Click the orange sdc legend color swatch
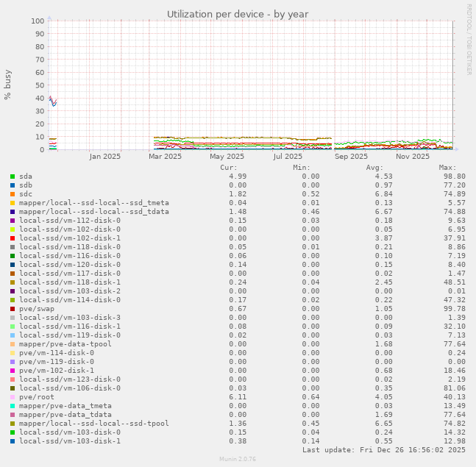The image size is (476, 467). tap(13, 194)
